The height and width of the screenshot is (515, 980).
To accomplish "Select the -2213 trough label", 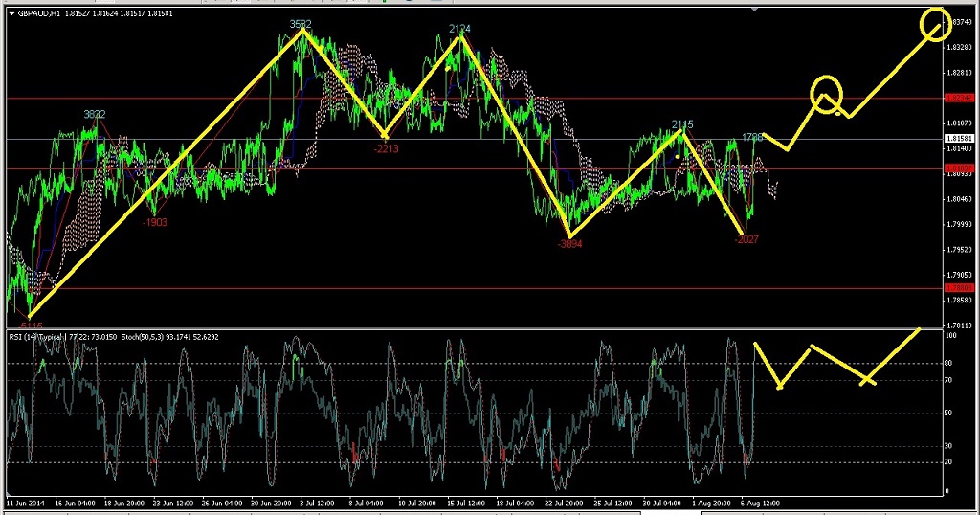I will point(387,148).
